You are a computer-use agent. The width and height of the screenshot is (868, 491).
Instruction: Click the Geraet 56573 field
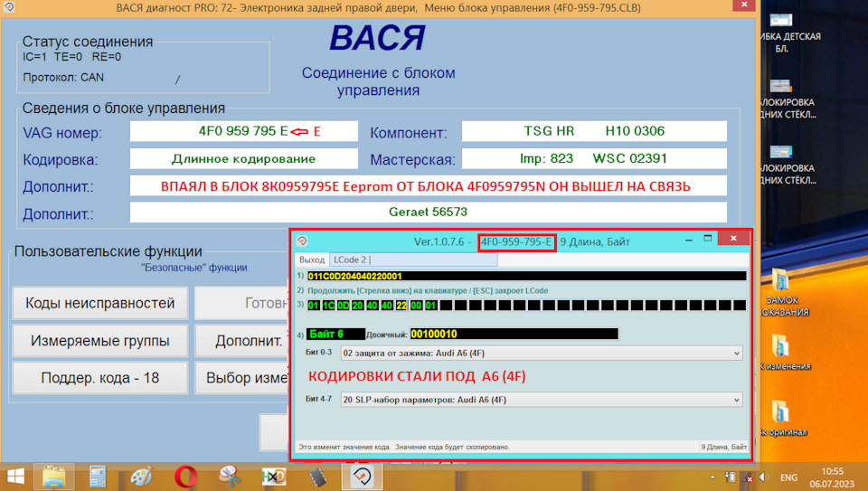428,212
